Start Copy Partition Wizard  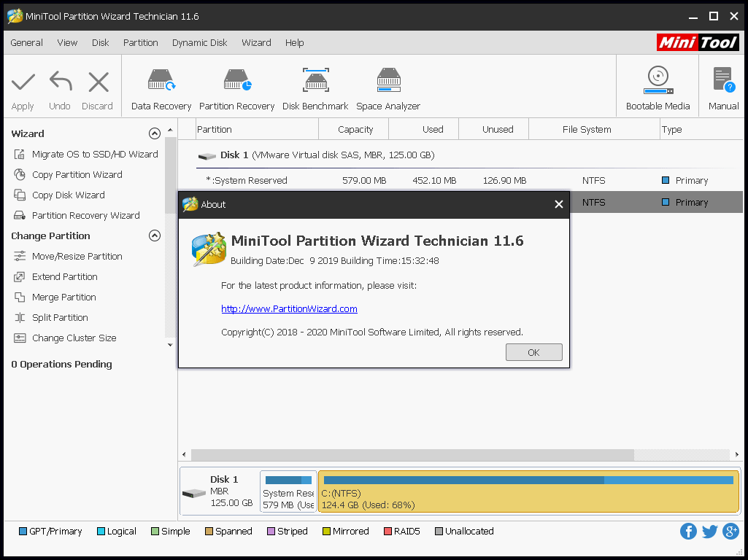[68, 175]
